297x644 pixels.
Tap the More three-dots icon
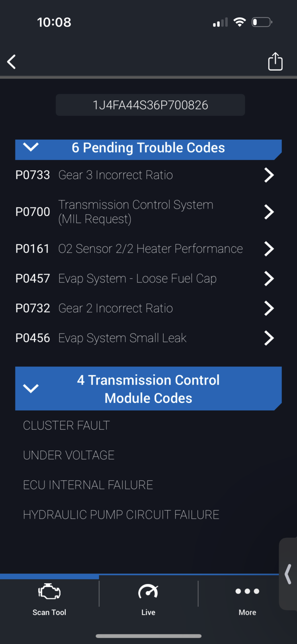(x=247, y=591)
